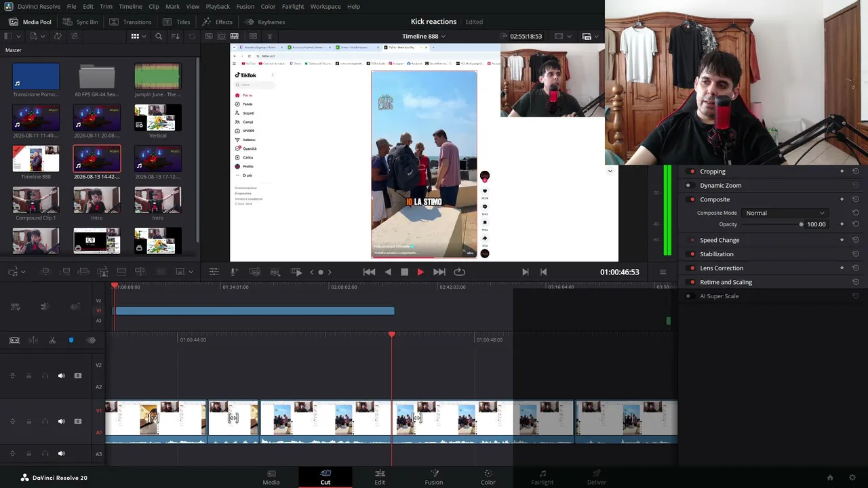Open the Effects panel

point(217,22)
